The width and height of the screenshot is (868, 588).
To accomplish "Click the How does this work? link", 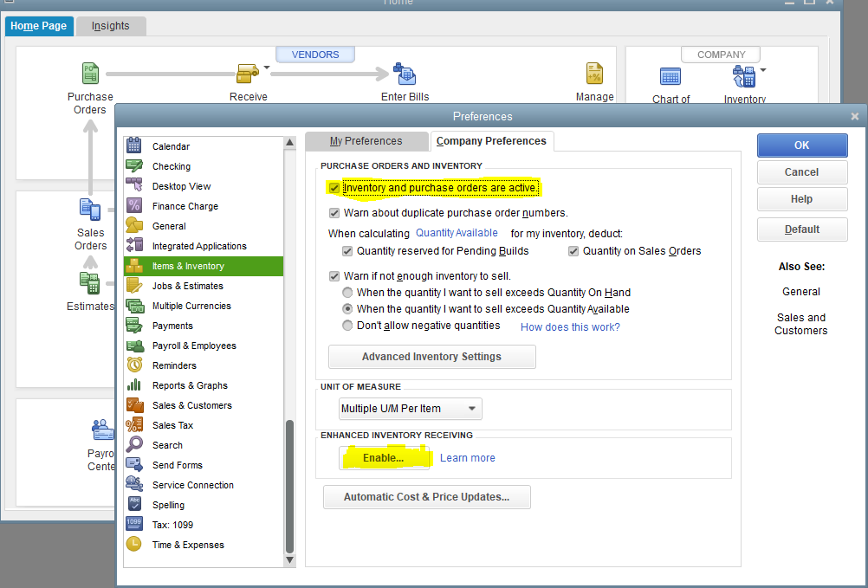I will pyautogui.click(x=570, y=327).
